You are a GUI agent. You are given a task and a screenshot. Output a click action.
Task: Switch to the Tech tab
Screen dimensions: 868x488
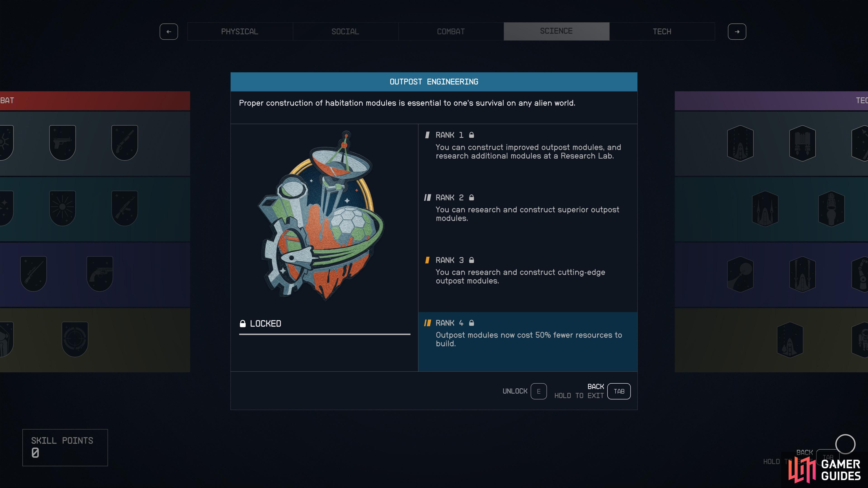662,31
